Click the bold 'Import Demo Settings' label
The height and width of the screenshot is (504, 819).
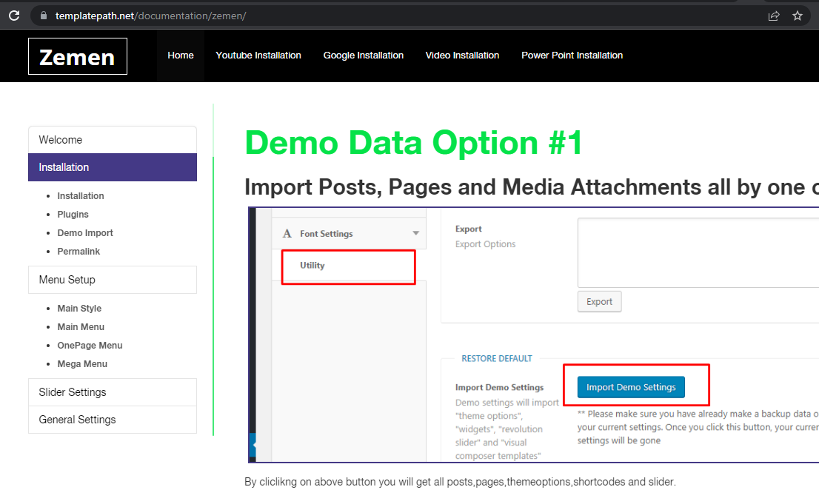pos(499,387)
